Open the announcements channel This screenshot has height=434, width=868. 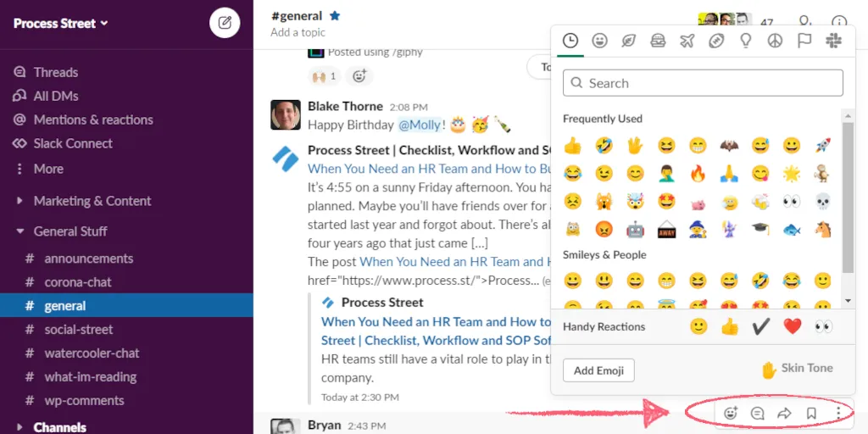click(x=88, y=259)
